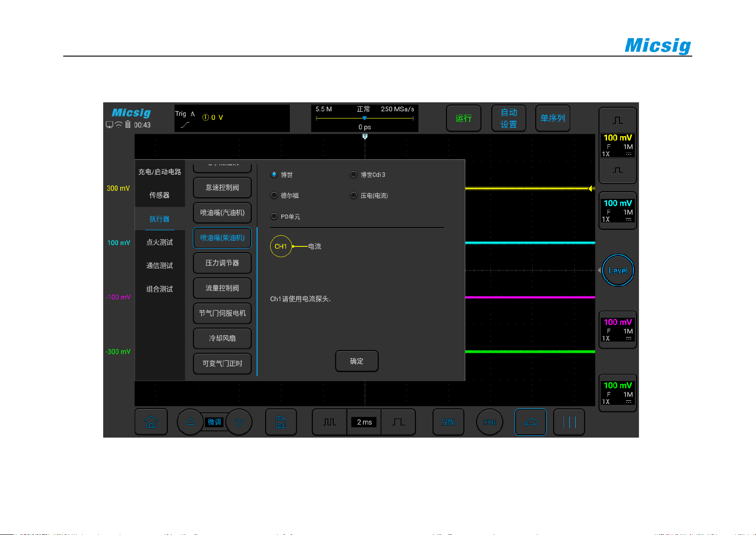Switch to the 执行器 category

[x=160, y=219]
